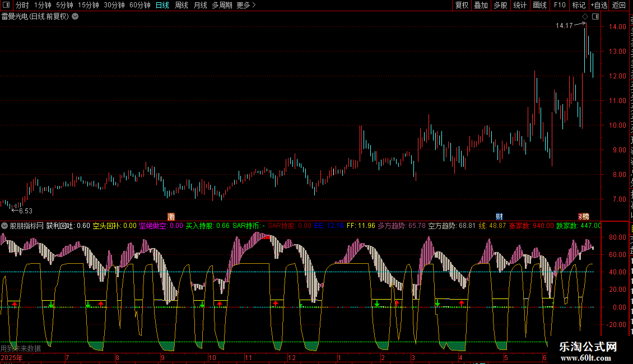Toggle the right side panel icon
This screenshot has width=633, height=364.
(x=595, y=17)
